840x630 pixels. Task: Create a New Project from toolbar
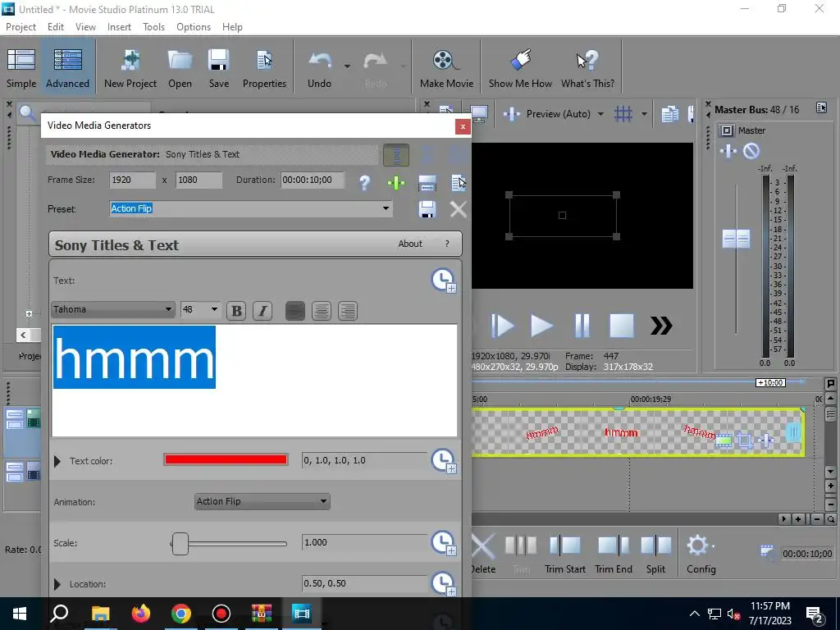130,69
